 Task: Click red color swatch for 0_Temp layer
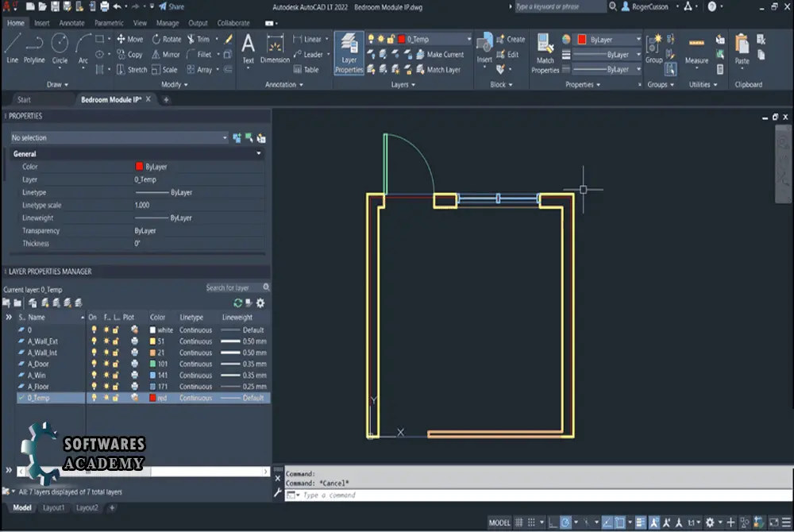(152, 398)
